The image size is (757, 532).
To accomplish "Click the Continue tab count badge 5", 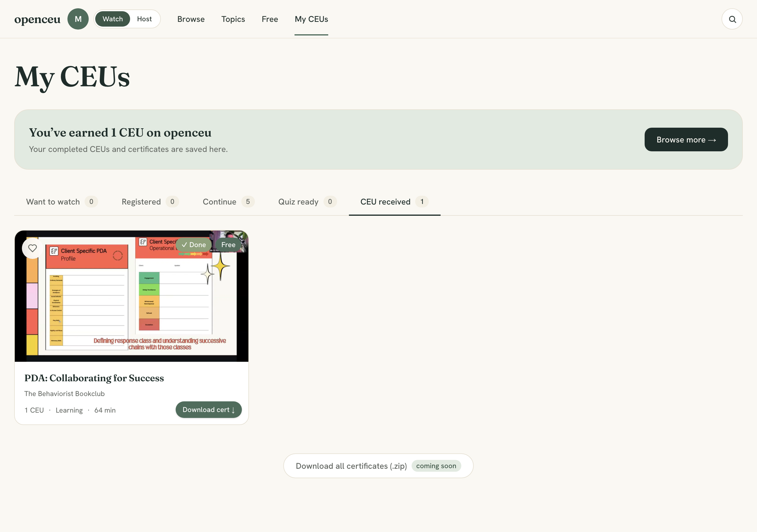I will click(248, 202).
